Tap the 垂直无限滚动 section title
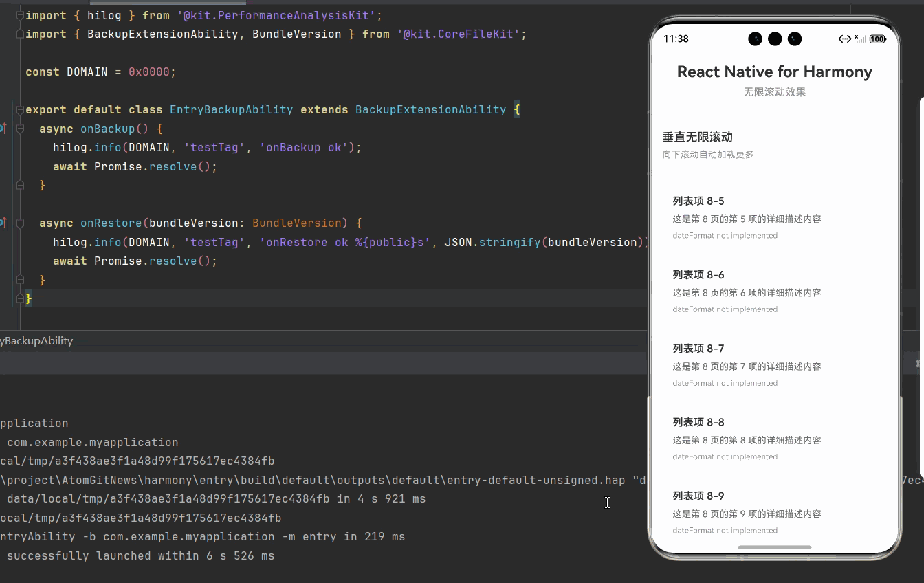The height and width of the screenshot is (583, 924). pos(698,137)
